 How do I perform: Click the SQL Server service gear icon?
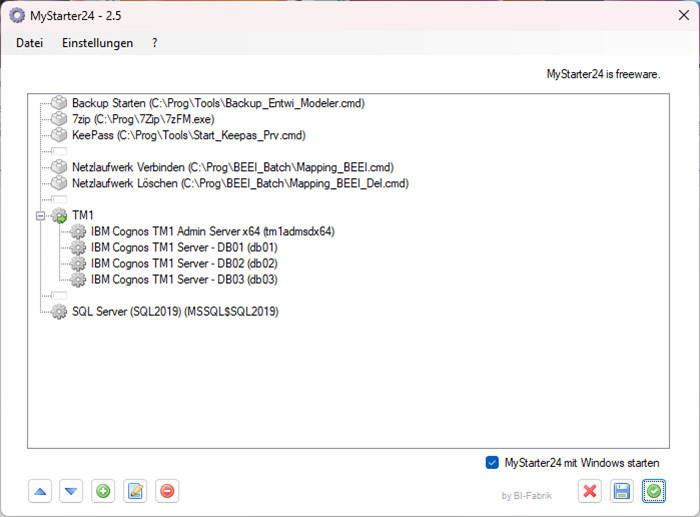(x=59, y=312)
